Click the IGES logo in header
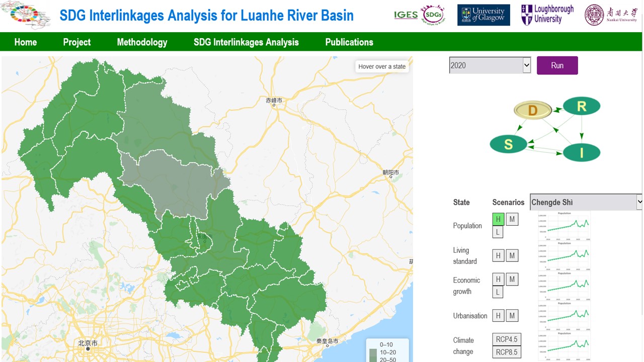Viewport: 644px width, 362px height. 406,15
